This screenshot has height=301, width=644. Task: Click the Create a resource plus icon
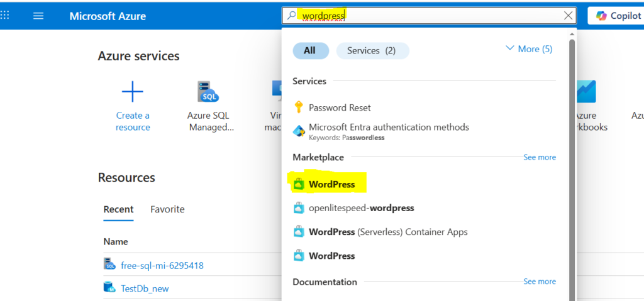pos(133,92)
